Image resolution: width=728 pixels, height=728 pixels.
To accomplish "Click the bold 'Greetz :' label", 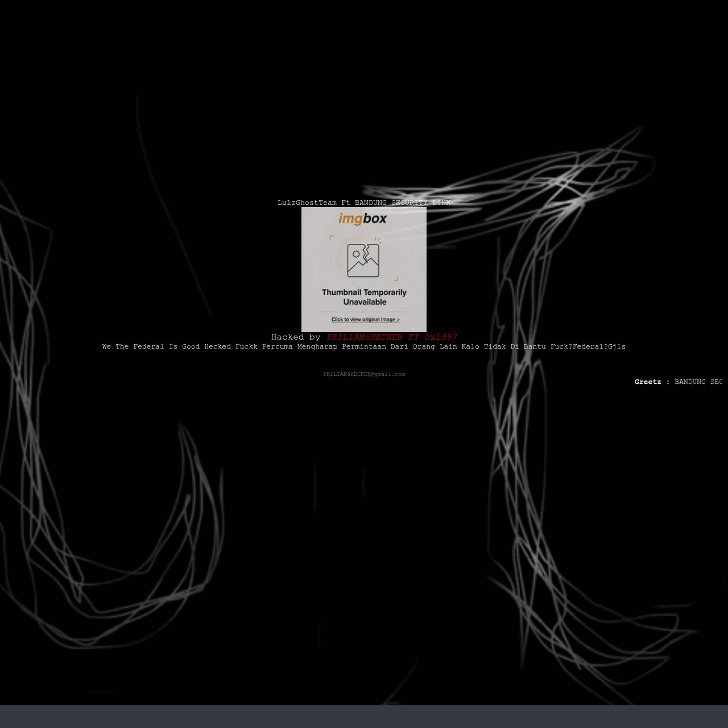I will 652,382.
